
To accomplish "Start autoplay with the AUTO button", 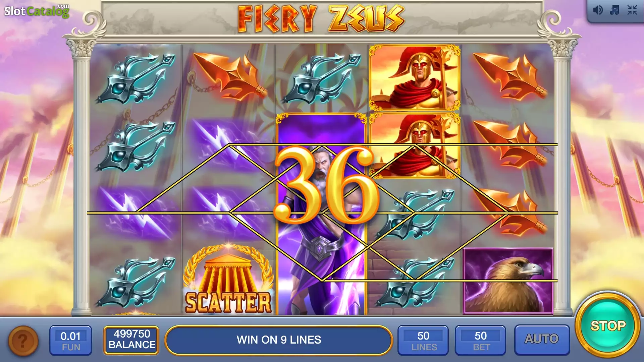I will (542, 340).
